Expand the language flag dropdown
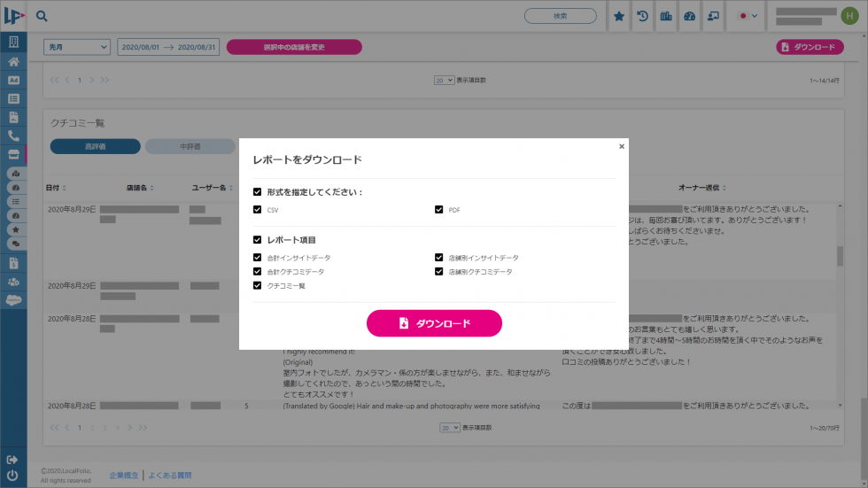The image size is (868, 488). click(x=748, y=16)
